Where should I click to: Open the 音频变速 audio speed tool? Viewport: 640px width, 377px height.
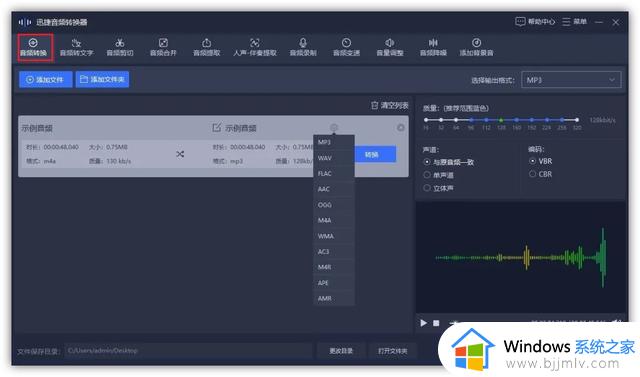(346, 47)
